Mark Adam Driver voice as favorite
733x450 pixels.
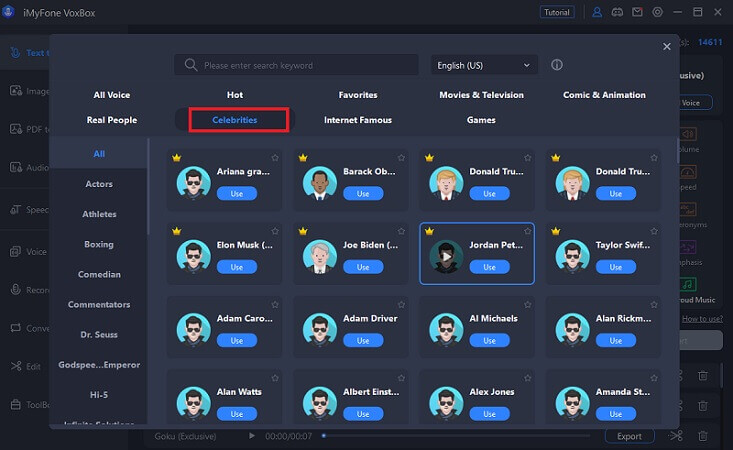tap(401, 305)
